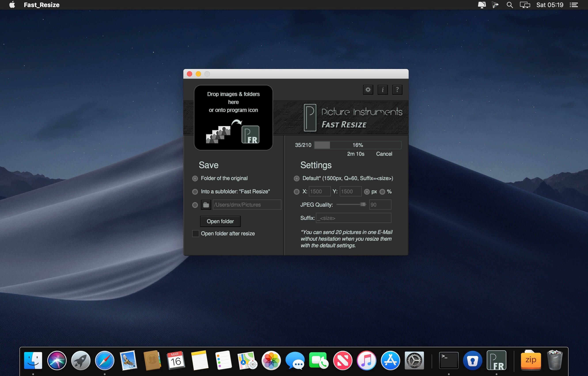
Task: Open the info (i) button
Action: (x=383, y=90)
